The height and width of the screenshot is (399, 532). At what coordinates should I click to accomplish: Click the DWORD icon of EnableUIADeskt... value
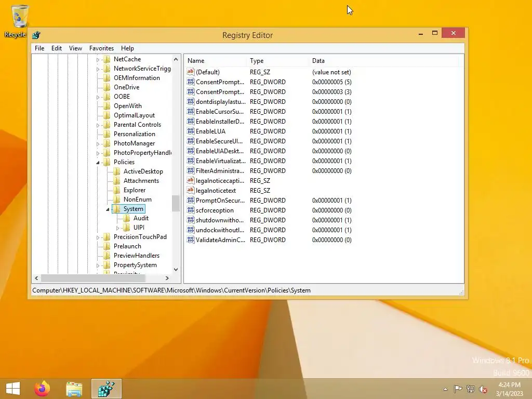(x=190, y=151)
